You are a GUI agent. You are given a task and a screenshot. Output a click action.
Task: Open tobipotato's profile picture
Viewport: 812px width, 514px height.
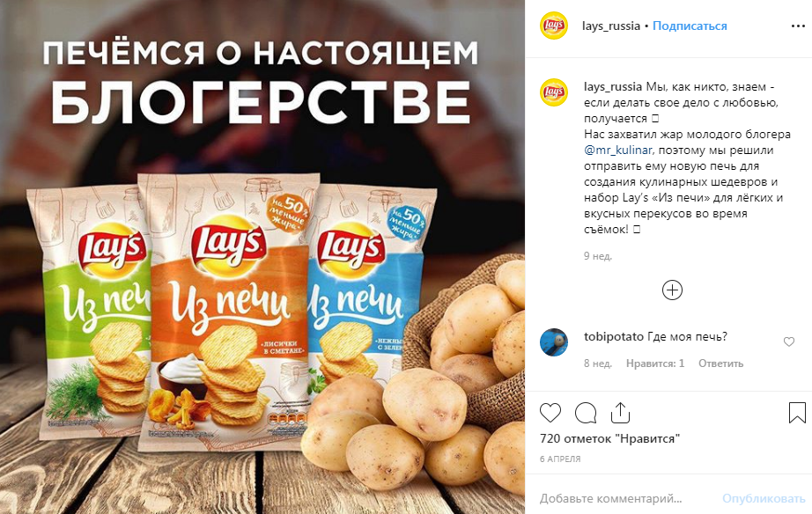[x=554, y=342]
